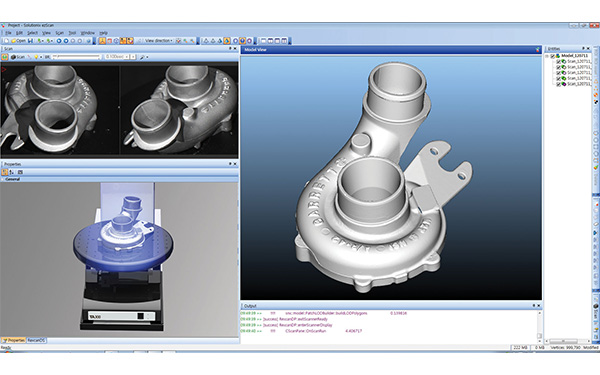Click the first blue circular arrow icon

59,41
